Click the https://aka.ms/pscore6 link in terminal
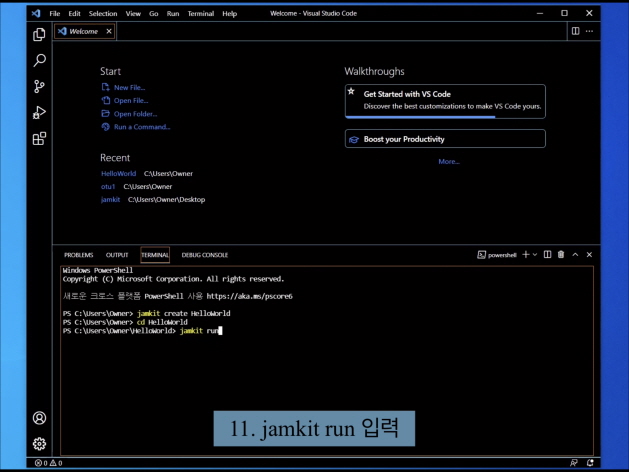Viewport: 629px width, 472px height. [250, 296]
